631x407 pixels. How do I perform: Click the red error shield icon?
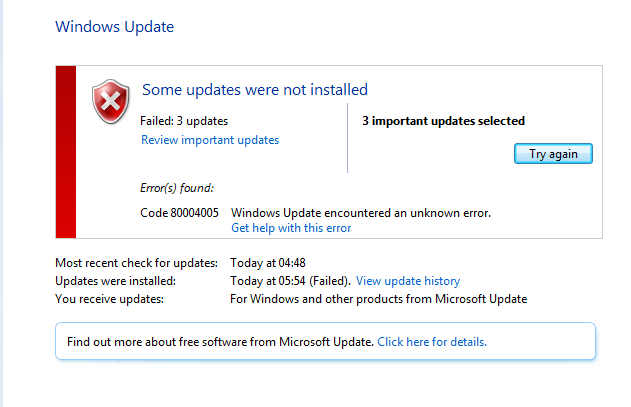111,101
